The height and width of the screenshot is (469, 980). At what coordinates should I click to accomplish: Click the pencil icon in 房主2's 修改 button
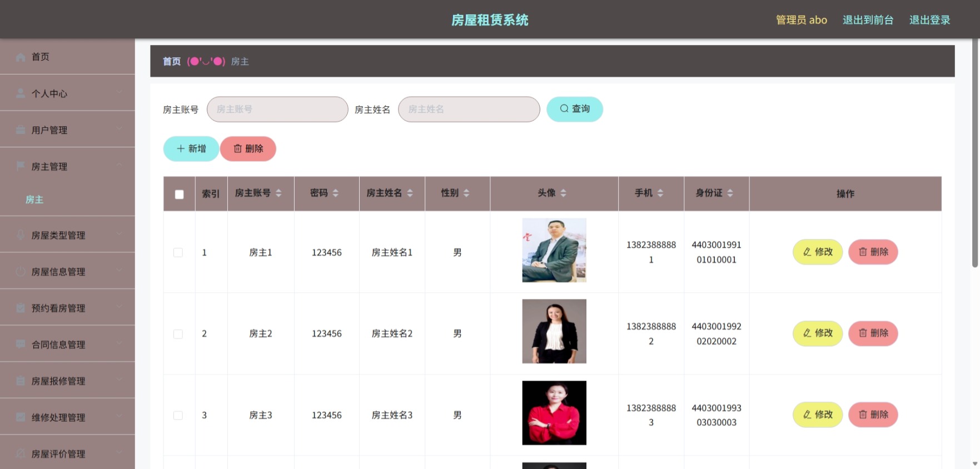tap(807, 333)
